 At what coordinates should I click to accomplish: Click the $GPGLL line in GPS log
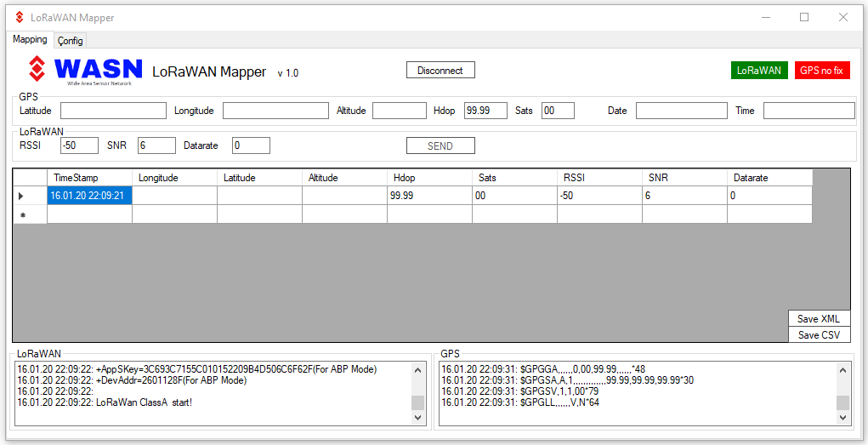[x=520, y=402]
